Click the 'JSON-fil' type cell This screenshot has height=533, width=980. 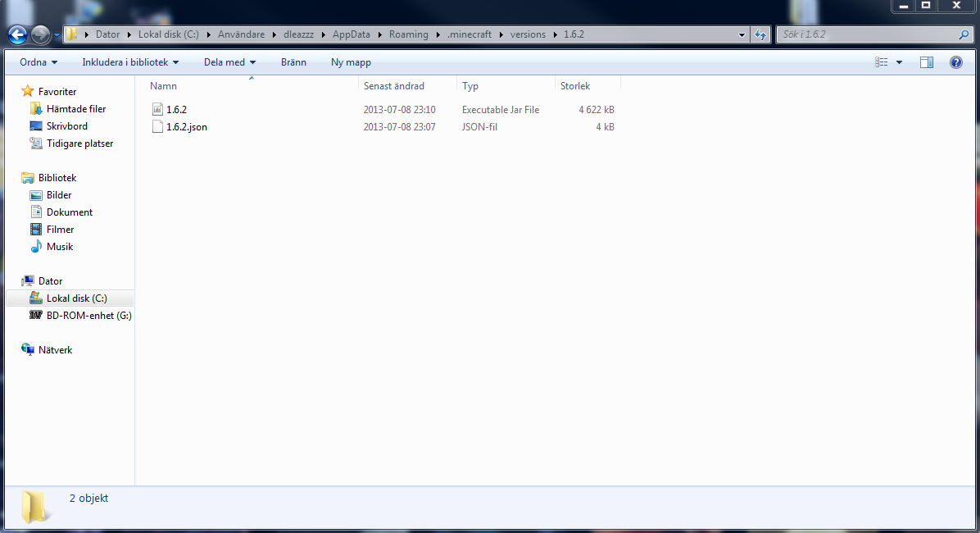(x=479, y=127)
